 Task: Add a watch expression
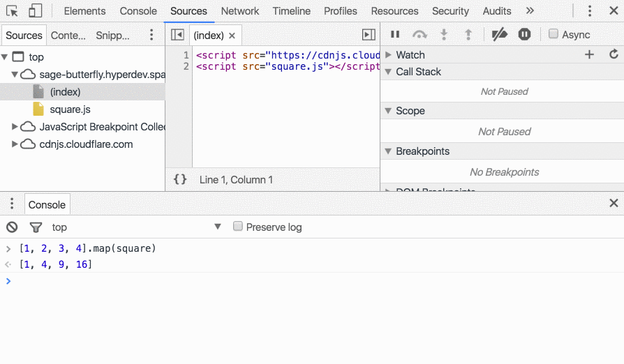click(x=589, y=54)
